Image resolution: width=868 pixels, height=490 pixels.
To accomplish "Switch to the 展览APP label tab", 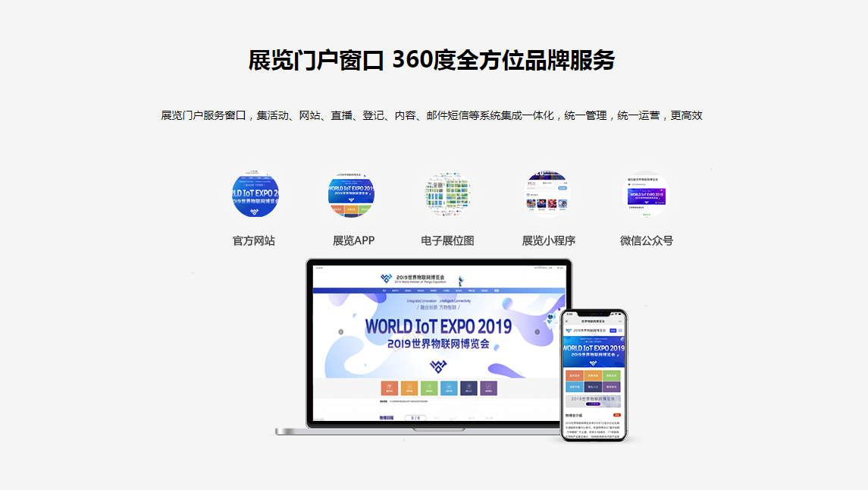I will 354,241.
